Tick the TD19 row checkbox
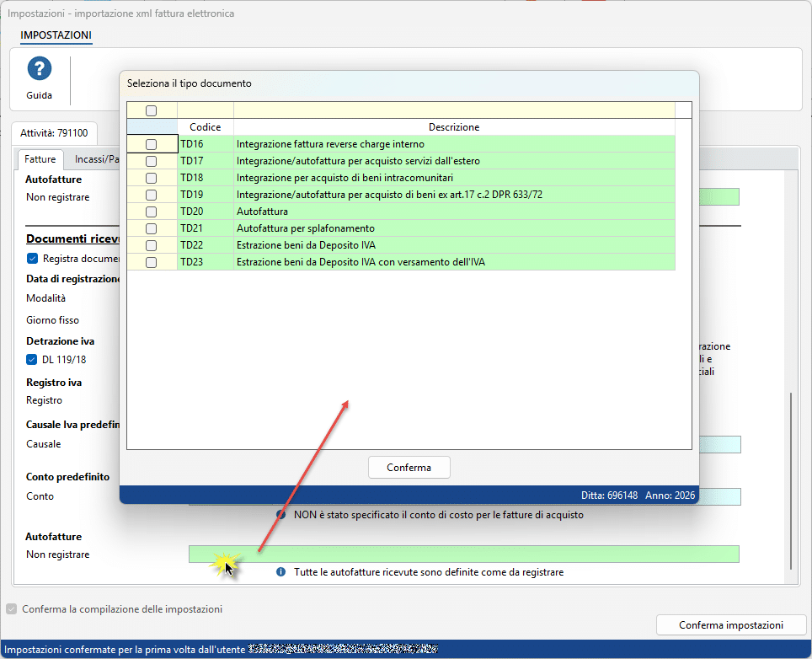The width and height of the screenshot is (812, 659). pyautogui.click(x=152, y=195)
